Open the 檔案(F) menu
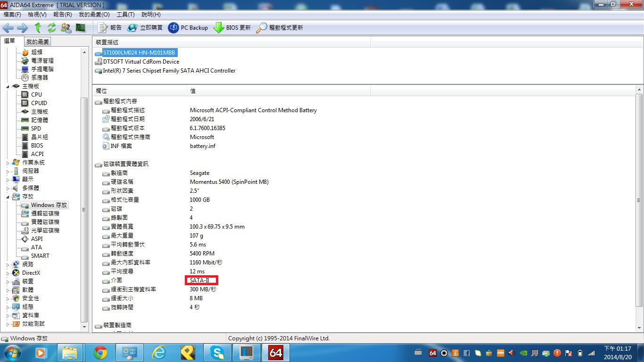 point(12,15)
